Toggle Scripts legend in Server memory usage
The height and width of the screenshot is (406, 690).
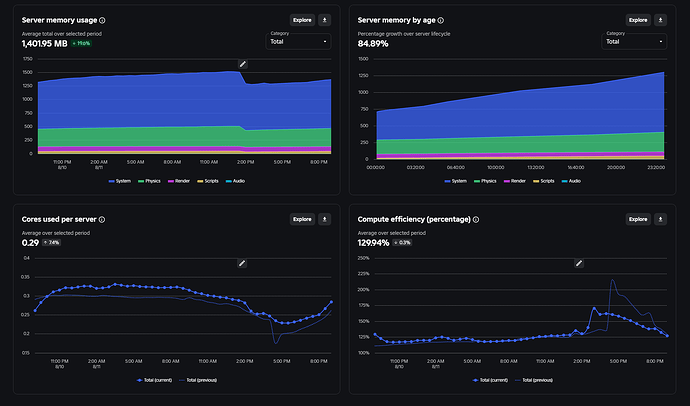coord(208,181)
